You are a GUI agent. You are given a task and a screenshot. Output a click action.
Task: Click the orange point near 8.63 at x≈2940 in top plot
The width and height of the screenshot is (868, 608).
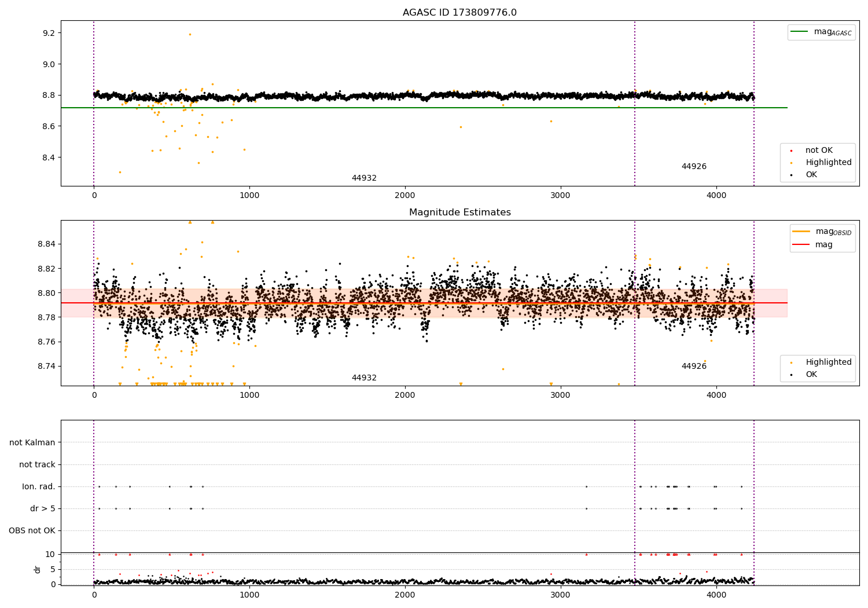point(551,121)
